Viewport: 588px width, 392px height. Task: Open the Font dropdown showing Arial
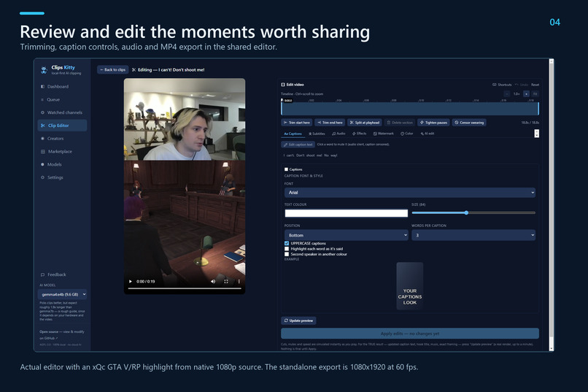(410, 193)
